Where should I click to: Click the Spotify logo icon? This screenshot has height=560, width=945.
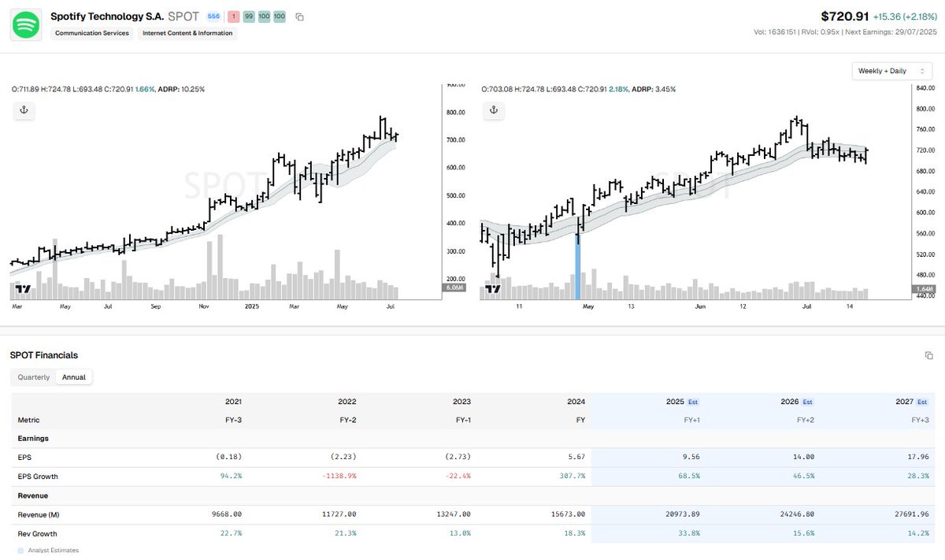tap(27, 24)
